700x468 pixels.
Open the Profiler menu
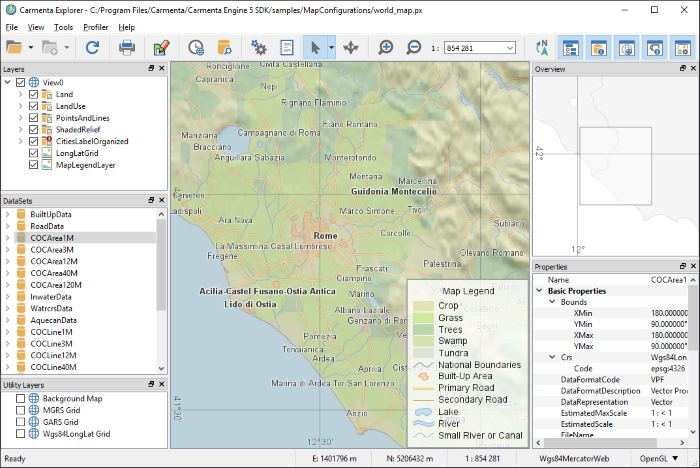click(96, 27)
